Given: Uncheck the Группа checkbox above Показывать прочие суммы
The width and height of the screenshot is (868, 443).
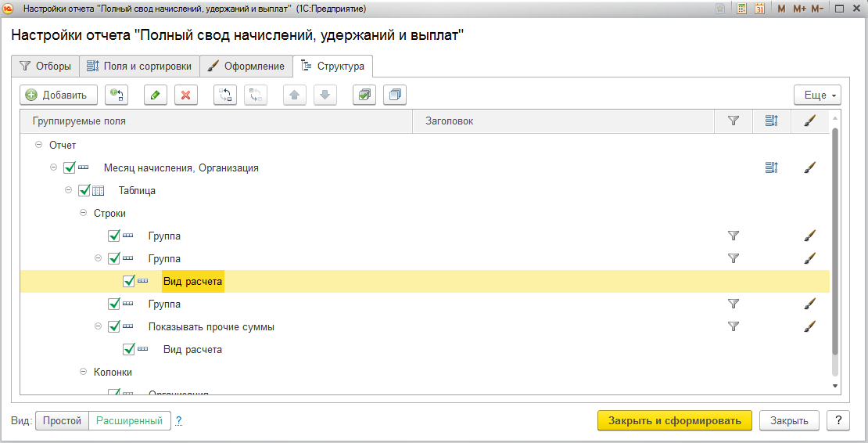Looking at the screenshot, I should tap(114, 304).
